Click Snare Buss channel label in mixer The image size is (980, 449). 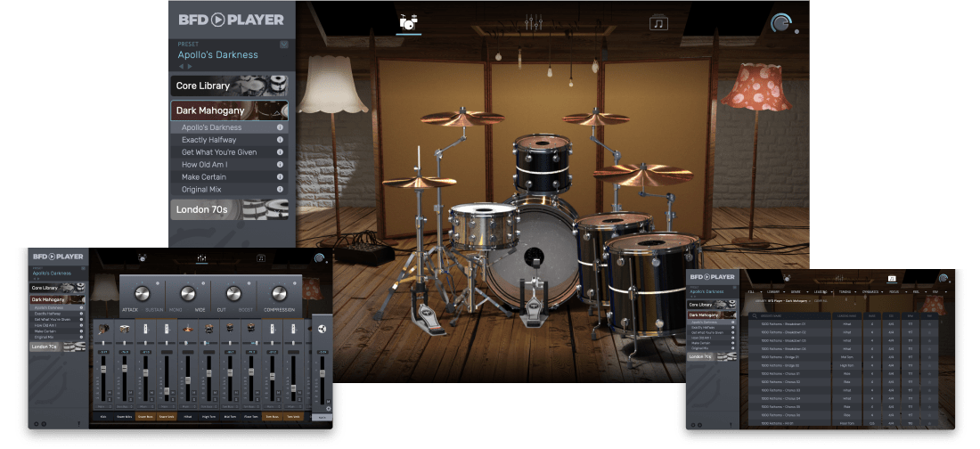tap(145, 416)
